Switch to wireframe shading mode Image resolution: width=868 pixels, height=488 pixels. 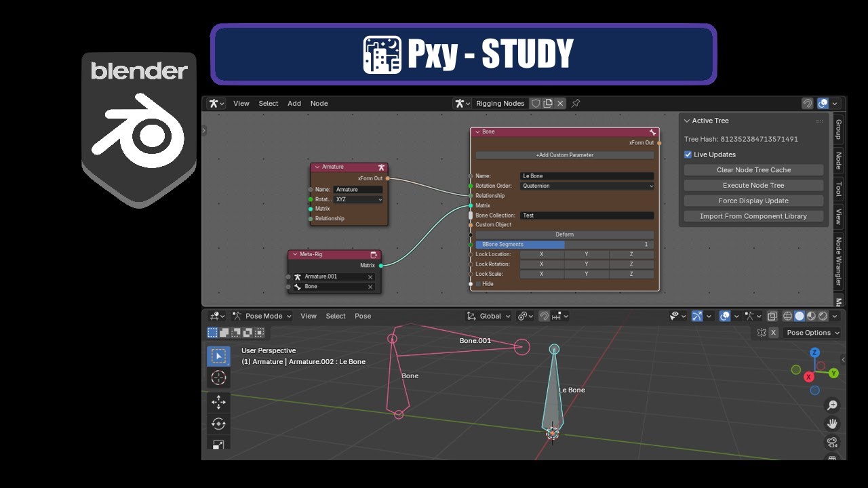[788, 316]
